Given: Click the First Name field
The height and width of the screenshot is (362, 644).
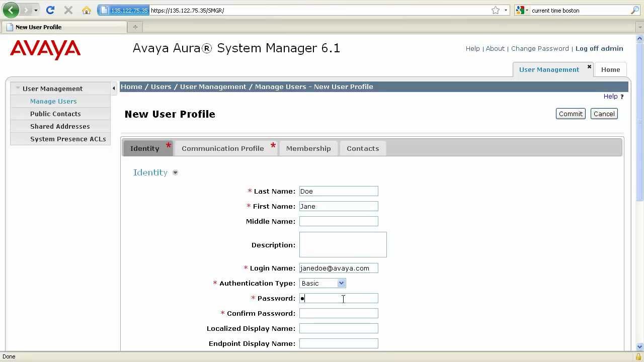Looking at the screenshot, I should 339,206.
